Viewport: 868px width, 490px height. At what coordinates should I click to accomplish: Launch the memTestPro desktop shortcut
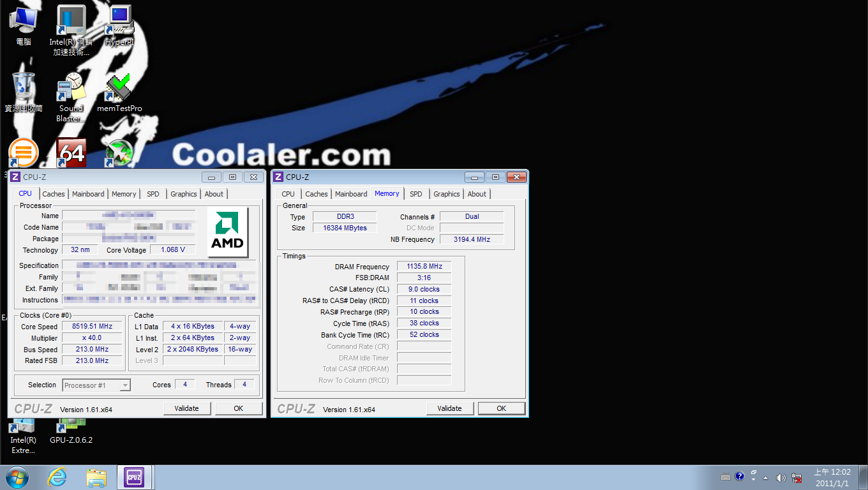(x=119, y=93)
